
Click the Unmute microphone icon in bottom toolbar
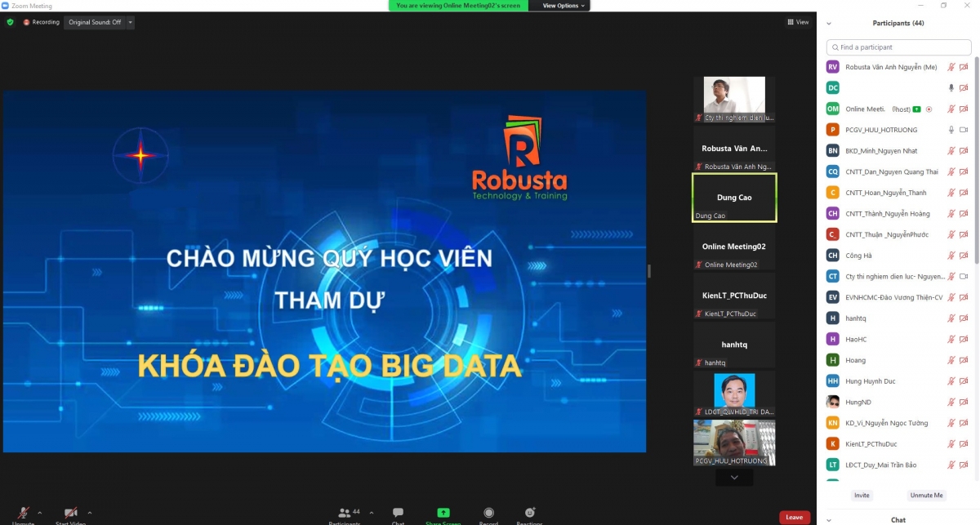[23, 513]
